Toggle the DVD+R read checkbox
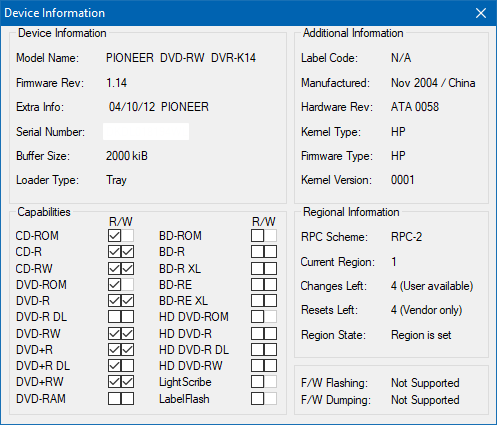The image size is (497, 425). point(114,350)
